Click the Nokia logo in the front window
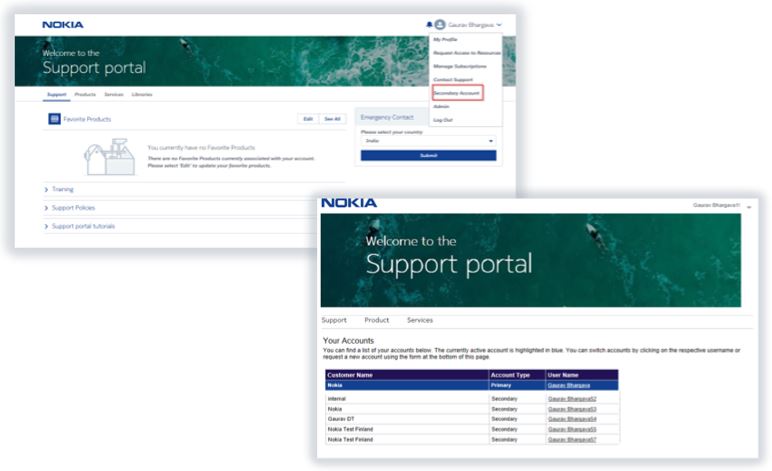The width and height of the screenshot is (772, 471). click(349, 203)
